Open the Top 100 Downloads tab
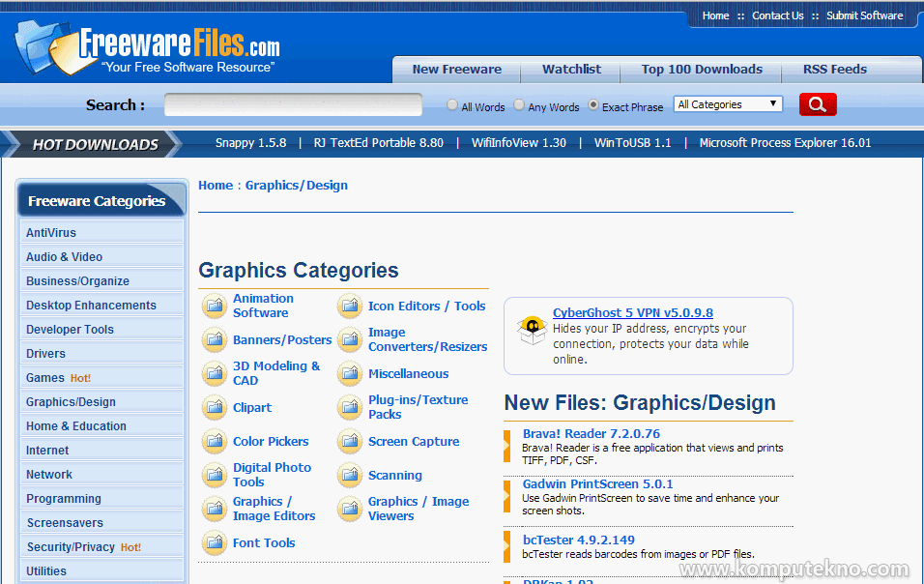This screenshot has height=584, width=924. click(702, 70)
